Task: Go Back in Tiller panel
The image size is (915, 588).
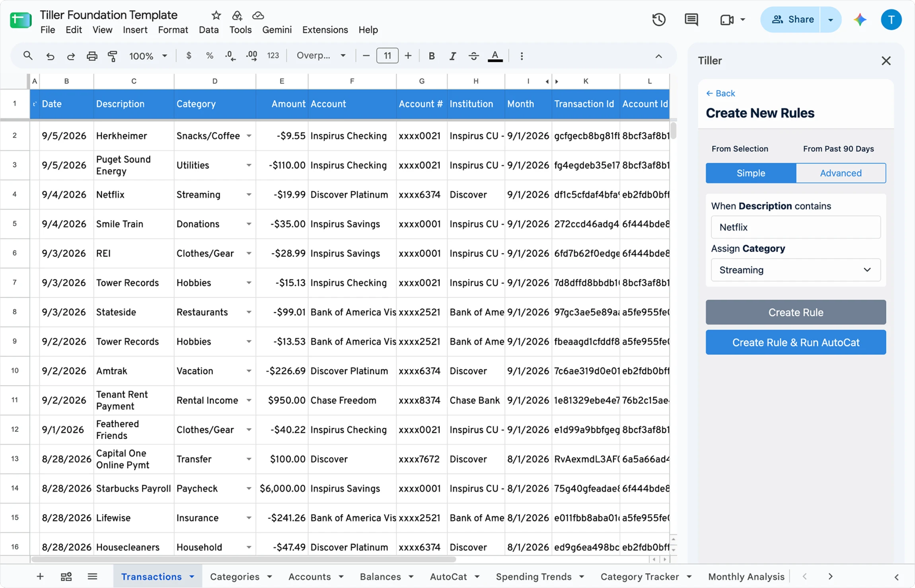Action: 720,93
